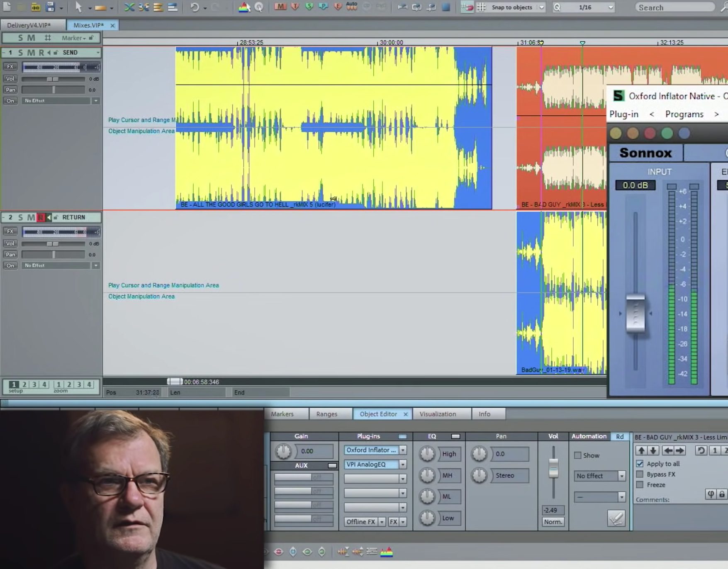Click the lock icon in Object Editor

722,494
